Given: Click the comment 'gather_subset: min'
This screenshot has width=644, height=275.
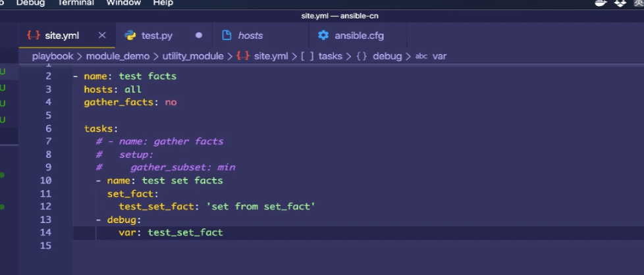Looking at the screenshot, I should [183, 168].
